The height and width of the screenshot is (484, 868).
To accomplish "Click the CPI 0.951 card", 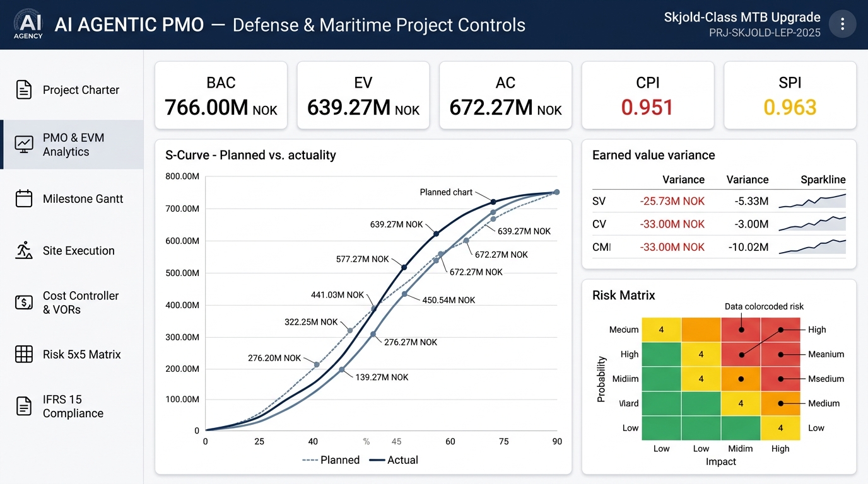I will click(x=647, y=95).
